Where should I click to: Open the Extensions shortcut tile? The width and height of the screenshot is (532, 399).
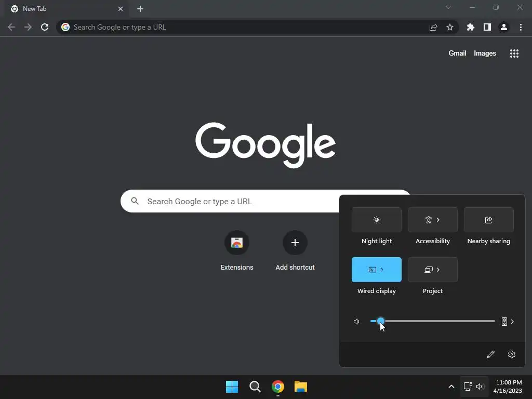tap(237, 250)
